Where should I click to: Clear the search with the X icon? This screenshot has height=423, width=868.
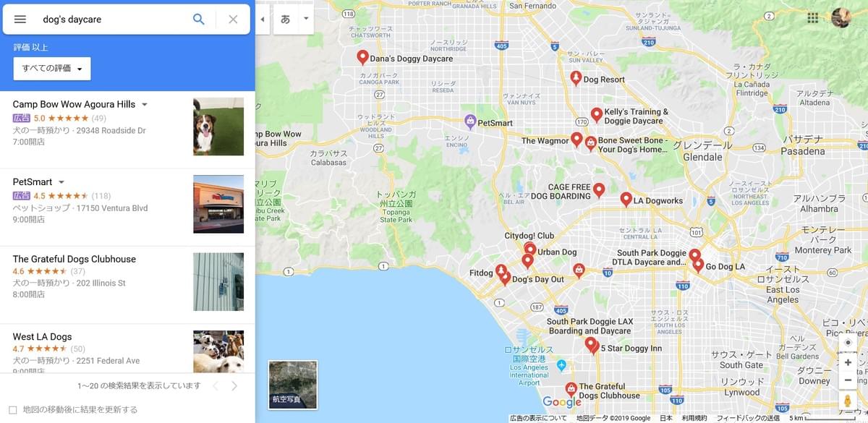233,20
